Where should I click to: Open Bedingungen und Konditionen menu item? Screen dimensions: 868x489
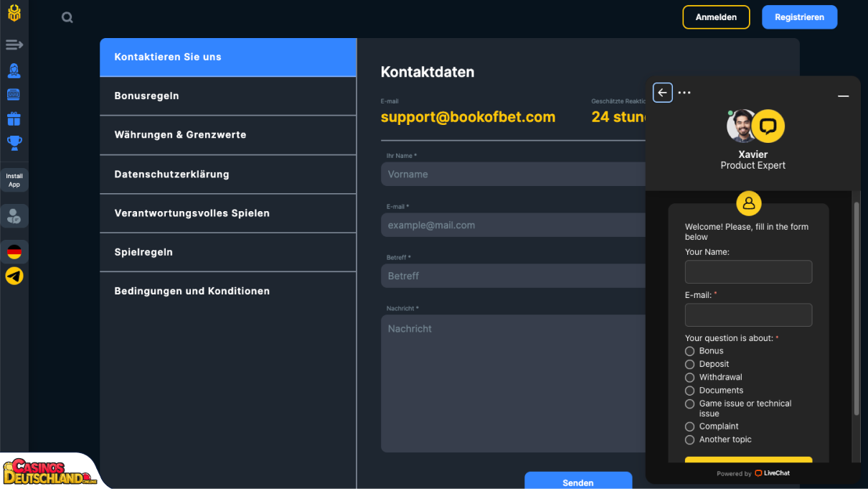coord(227,291)
